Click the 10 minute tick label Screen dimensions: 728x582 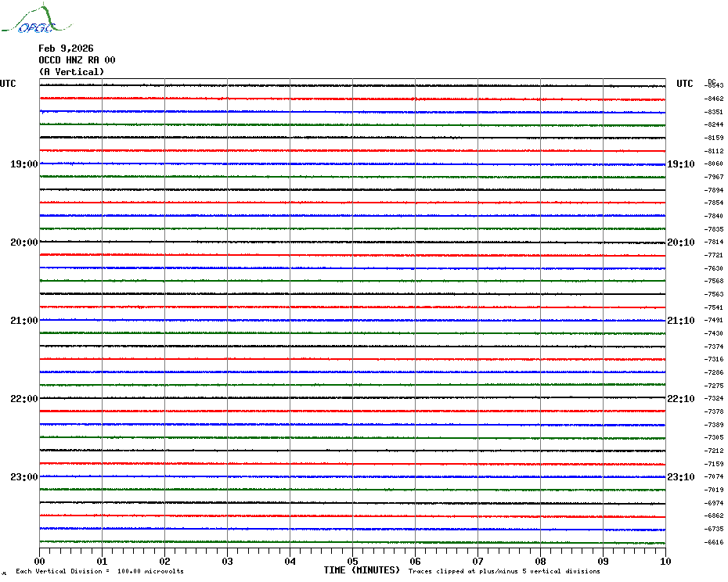(665, 561)
